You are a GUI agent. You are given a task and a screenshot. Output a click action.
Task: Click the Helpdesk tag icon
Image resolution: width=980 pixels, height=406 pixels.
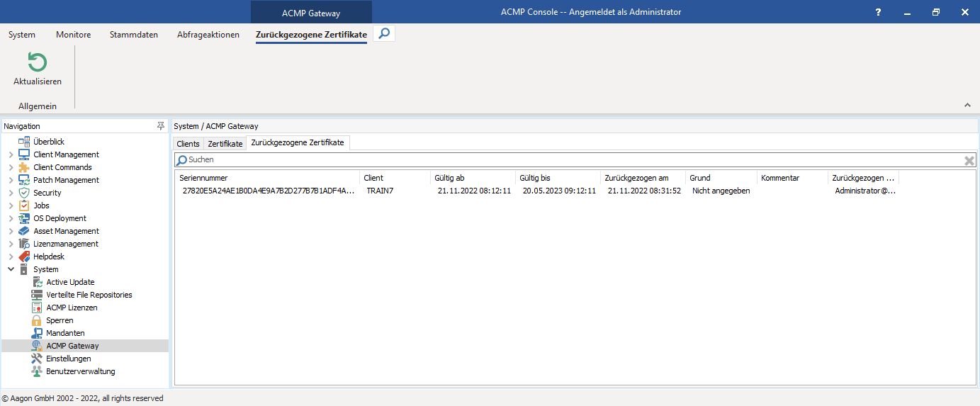(x=24, y=256)
